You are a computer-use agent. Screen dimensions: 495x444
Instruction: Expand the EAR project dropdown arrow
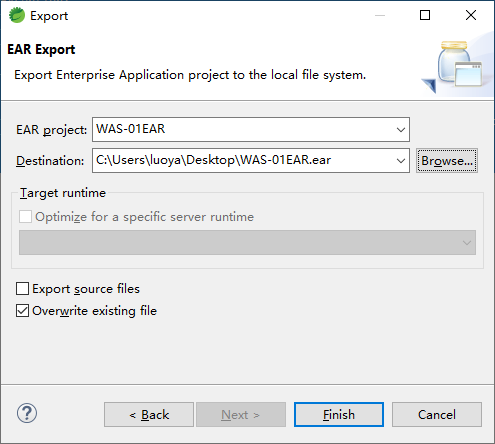[401, 129]
